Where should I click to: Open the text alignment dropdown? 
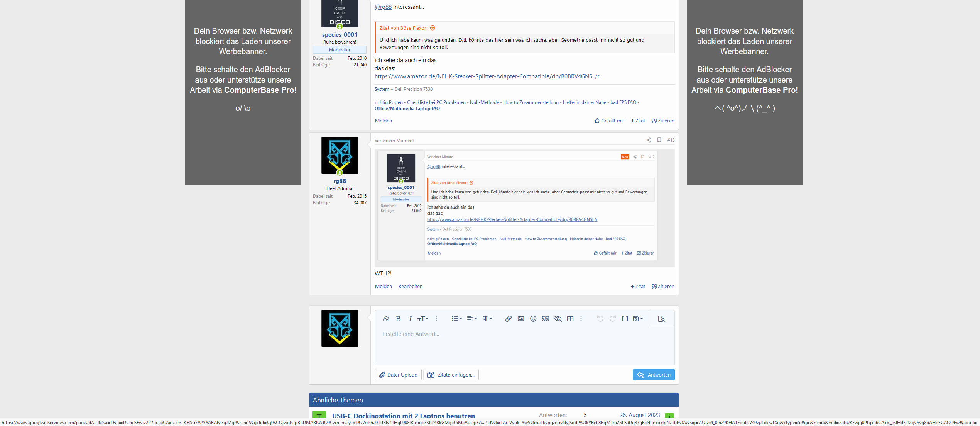click(x=471, y=319)
